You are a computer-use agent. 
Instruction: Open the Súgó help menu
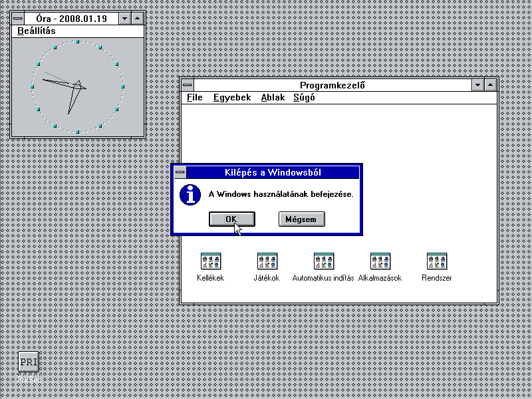[304, 98]
